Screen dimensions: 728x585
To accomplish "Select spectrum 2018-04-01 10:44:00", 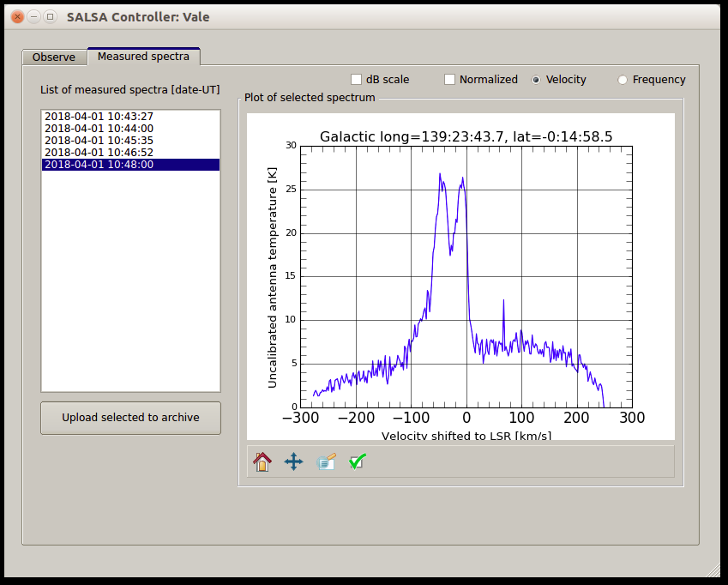I will click(130, 128).
